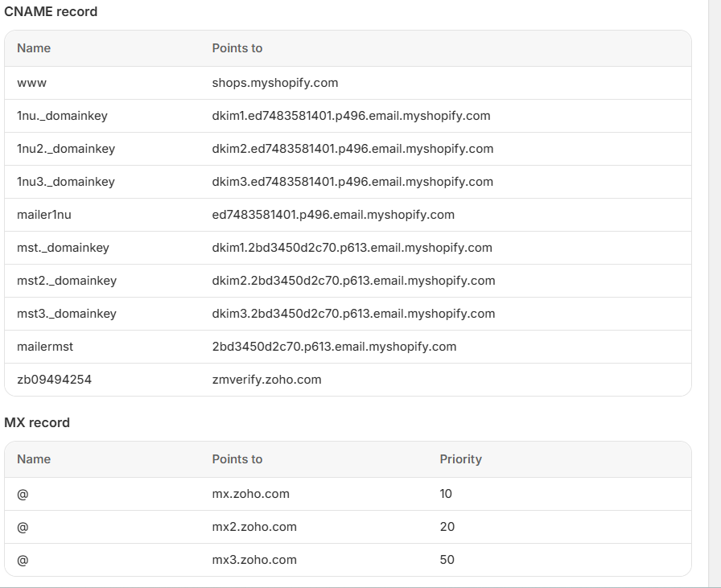Screen dimensions: 721x588
Task: Click dkim1.2bd3450d2c70.p613.email.myshopify.com value
Action: pyautogui.click(x=352, y=248)
